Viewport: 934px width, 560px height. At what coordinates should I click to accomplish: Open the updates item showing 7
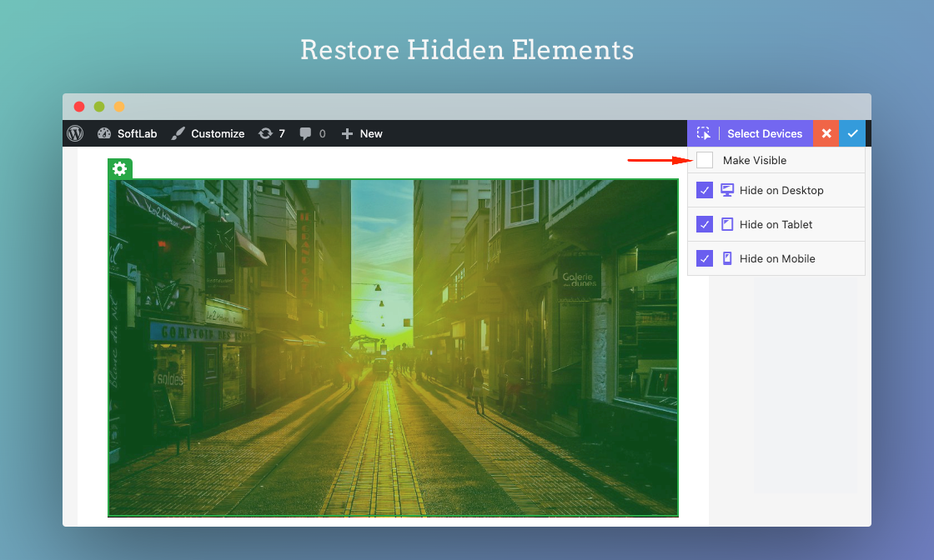pos(272,133)
